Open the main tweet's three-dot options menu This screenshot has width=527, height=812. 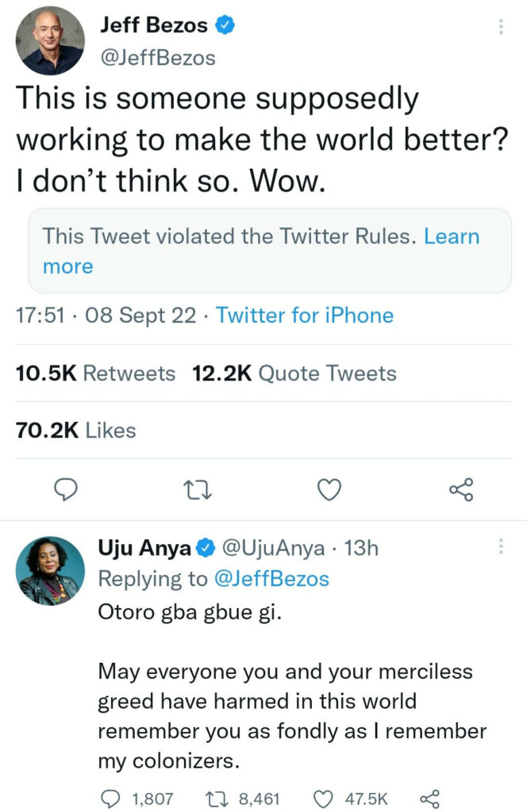[500, 27]
